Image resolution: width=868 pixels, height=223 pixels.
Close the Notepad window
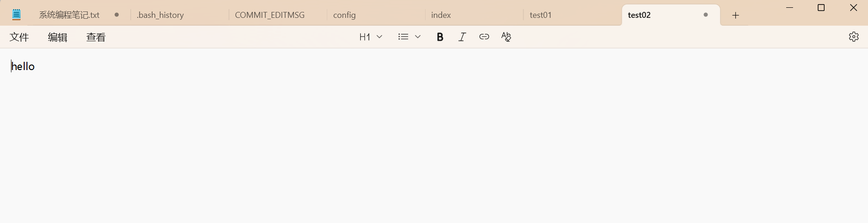tap(853, 8)
